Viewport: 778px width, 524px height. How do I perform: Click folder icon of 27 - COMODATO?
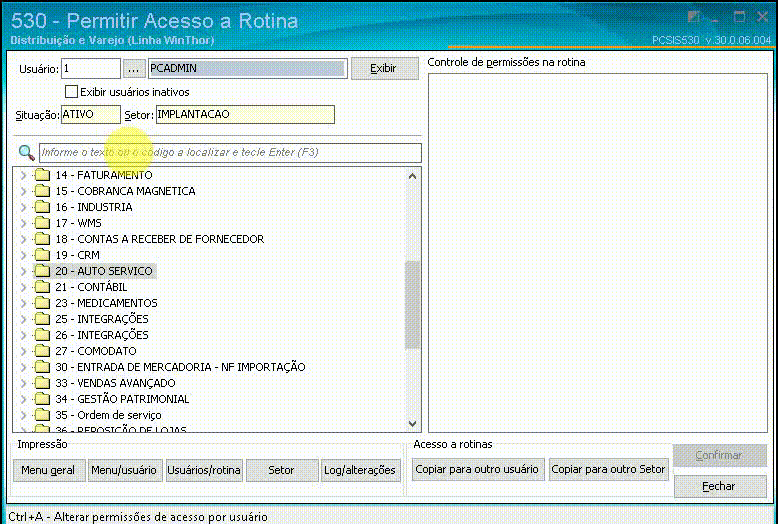(43, 351)
